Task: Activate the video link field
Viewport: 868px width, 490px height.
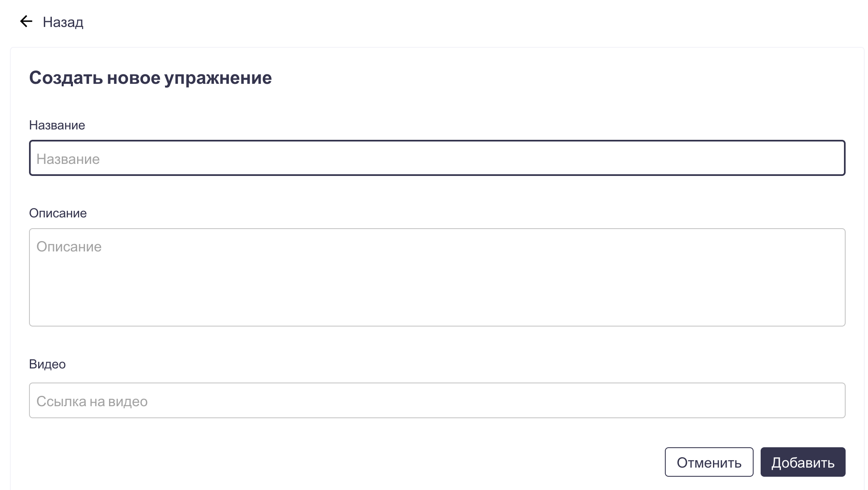Action: point(437,400)
